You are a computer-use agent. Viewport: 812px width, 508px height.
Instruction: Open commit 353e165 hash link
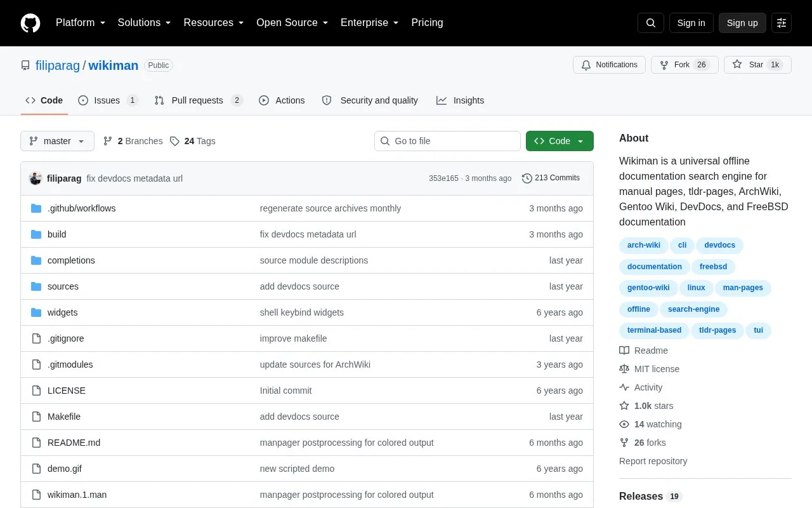click(443, 178)
